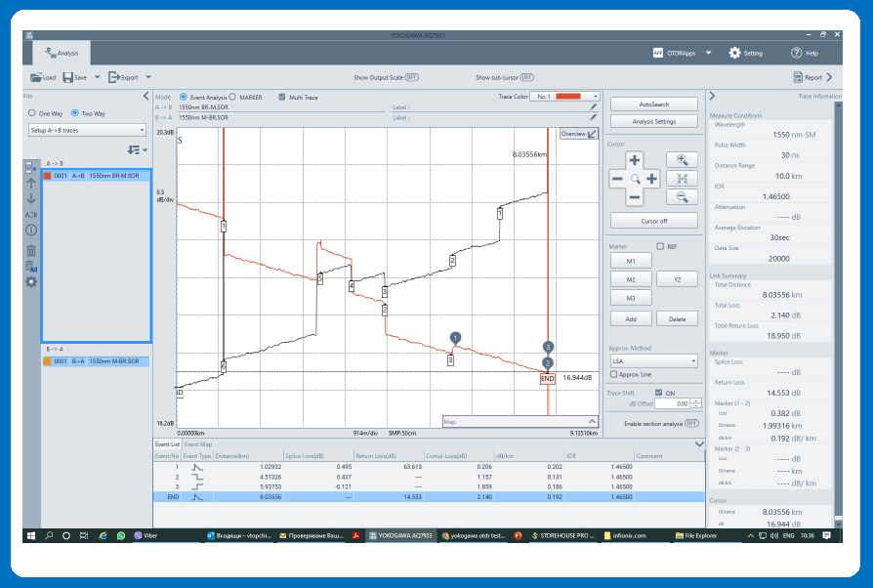This screenshot has width=873, height=588.
Task: Click the cursor pad left minus
Action: (617, 179)
